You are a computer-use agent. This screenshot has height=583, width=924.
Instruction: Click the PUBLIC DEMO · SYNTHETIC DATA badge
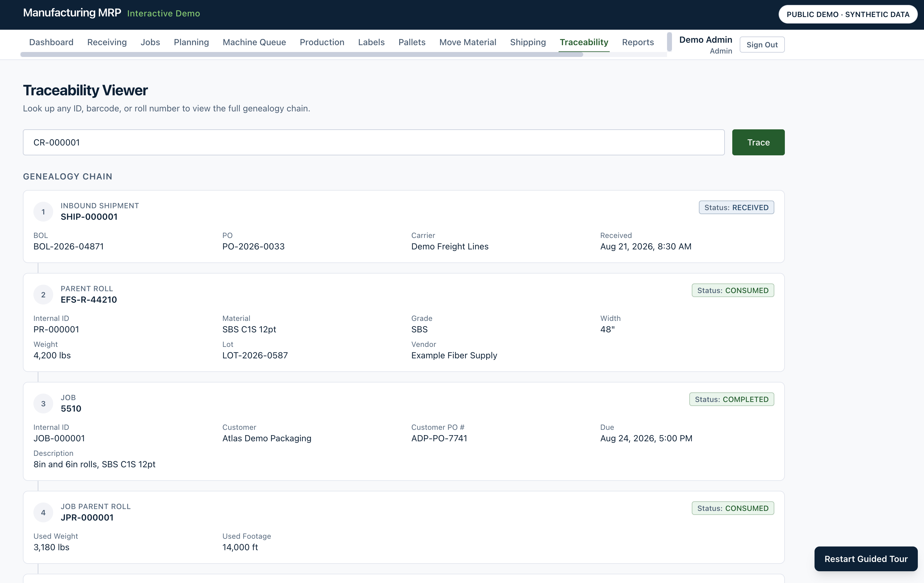tap(848, 14)
